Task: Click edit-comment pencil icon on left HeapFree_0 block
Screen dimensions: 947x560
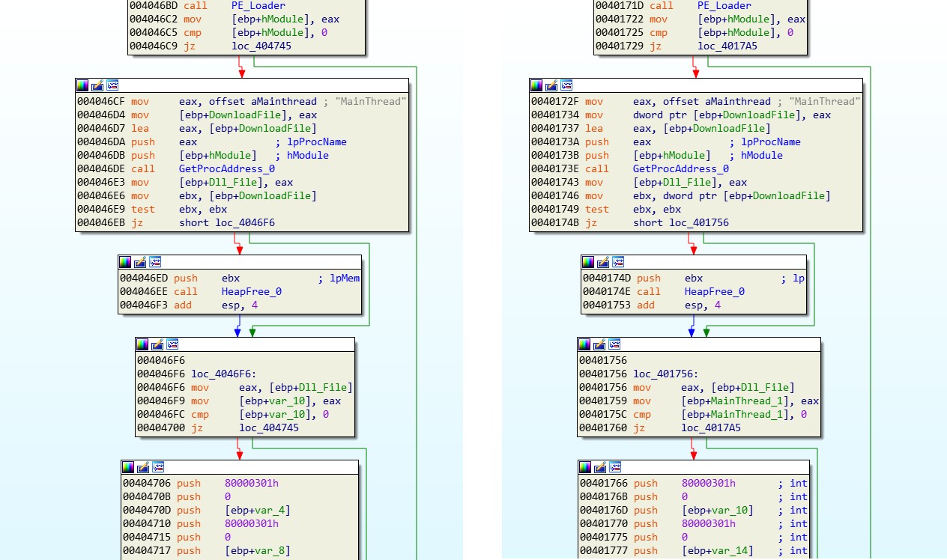Action: [x=140, y=262]
